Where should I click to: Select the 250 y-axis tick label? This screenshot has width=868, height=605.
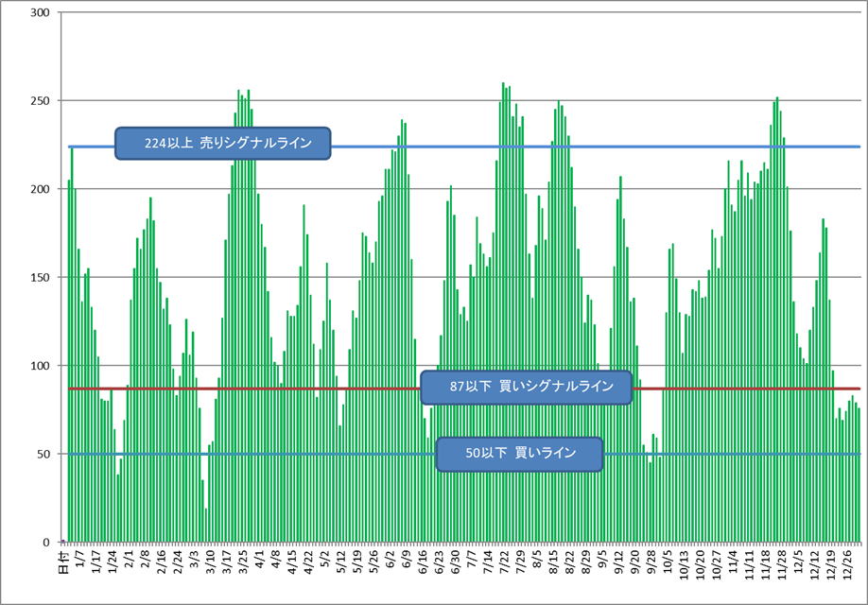42,101
